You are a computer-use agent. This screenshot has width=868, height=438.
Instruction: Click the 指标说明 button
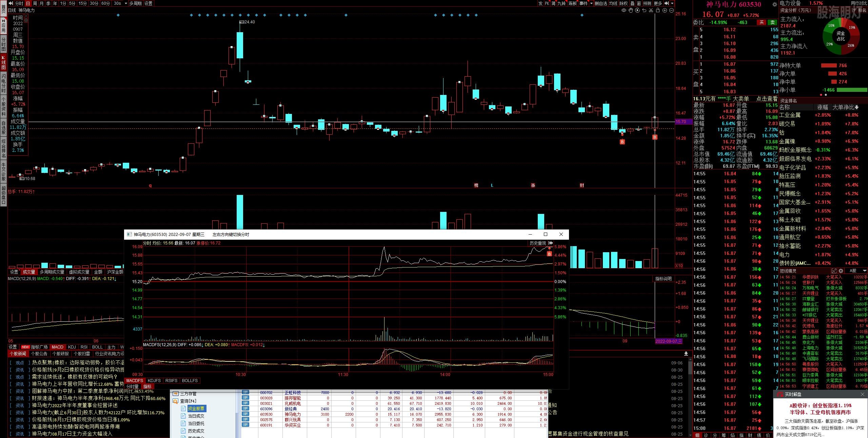tap(663, 279)
